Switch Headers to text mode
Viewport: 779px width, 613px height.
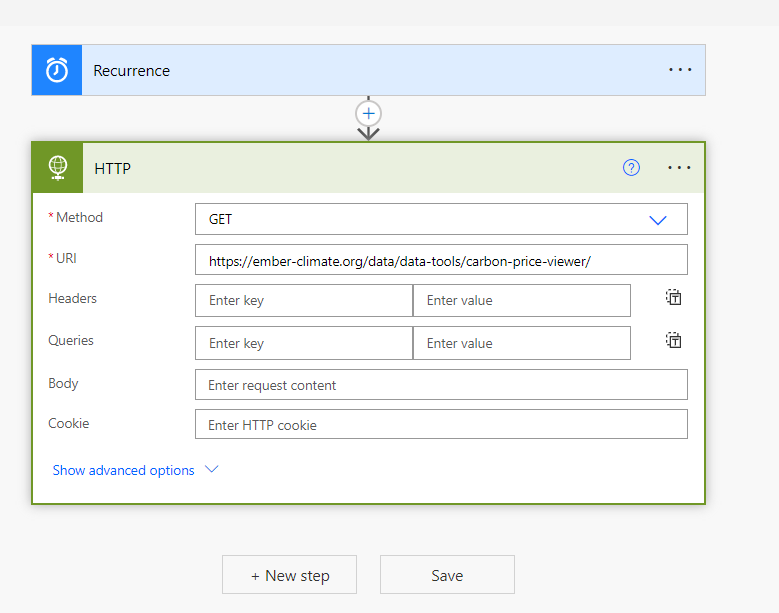674,298
